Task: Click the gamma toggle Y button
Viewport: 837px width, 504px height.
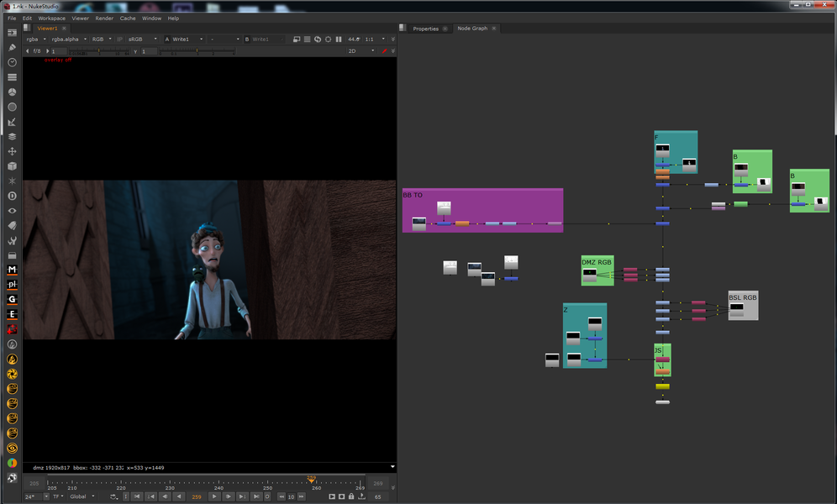Action: coord(135,51)
